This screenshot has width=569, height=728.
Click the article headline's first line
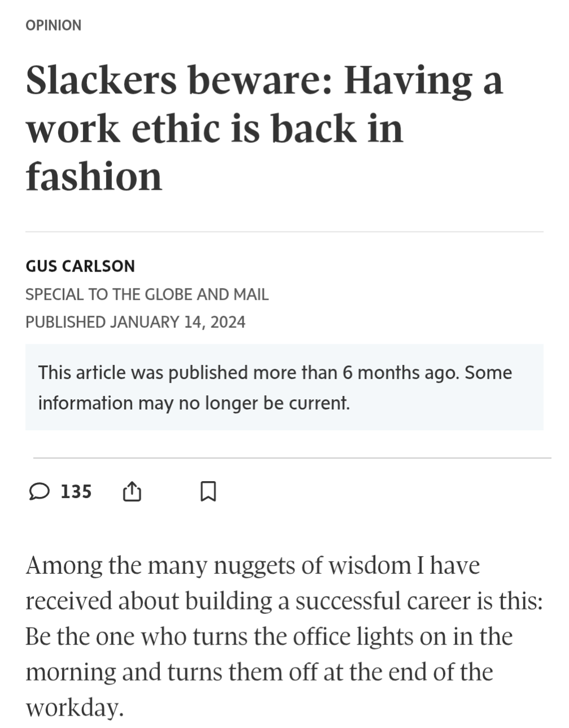pyautogui.click(x=264, y=81)
